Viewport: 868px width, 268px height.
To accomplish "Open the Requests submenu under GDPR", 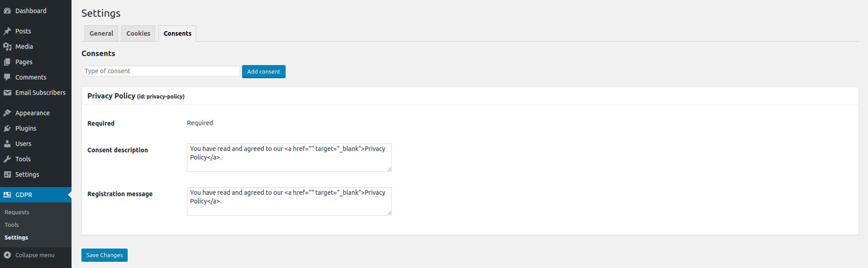I will (17, 212).
